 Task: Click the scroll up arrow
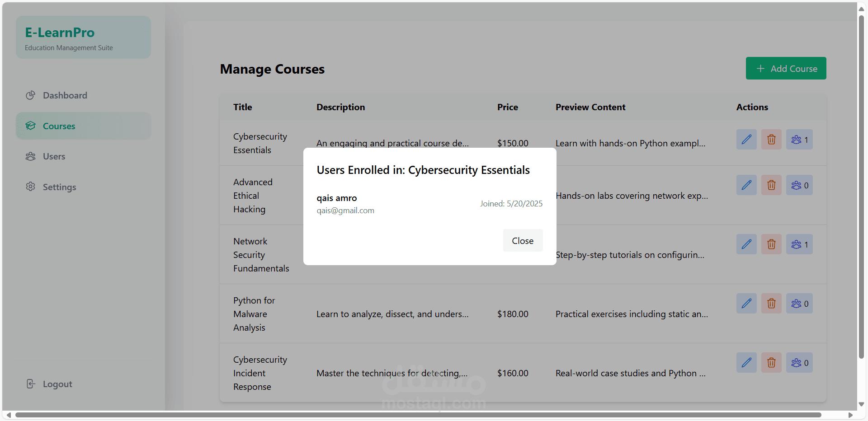[x=862, y=9]
